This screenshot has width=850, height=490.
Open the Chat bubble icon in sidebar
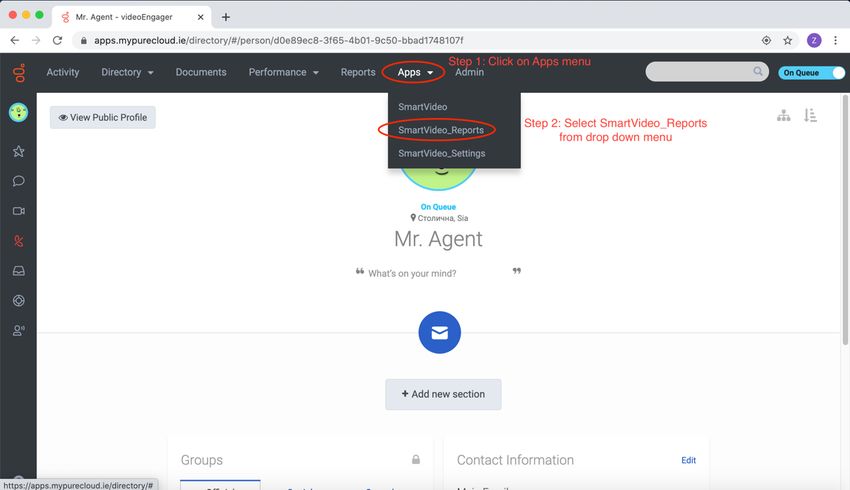(18, 181)
